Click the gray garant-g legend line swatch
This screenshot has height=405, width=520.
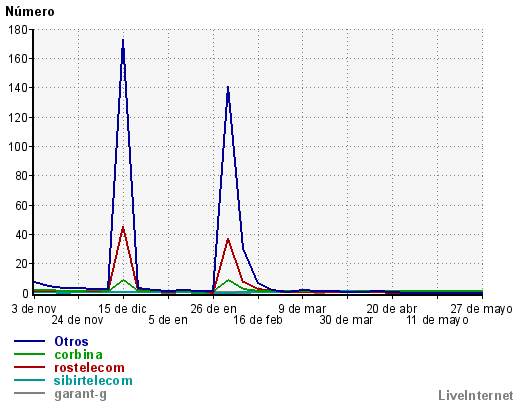[29, 393]
